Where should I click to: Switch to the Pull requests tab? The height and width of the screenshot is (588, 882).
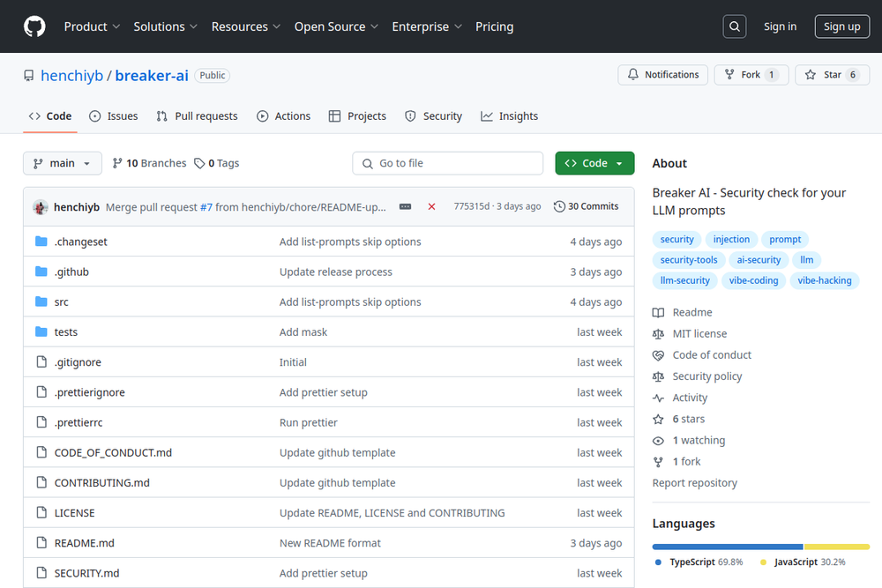coord(198,116)
